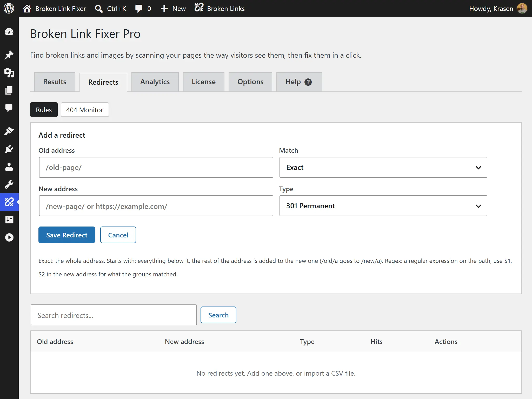The width and height of the screenshot is (532, 399).
Task: Open Krasen's user avatar menu
Action: point(522,9)
